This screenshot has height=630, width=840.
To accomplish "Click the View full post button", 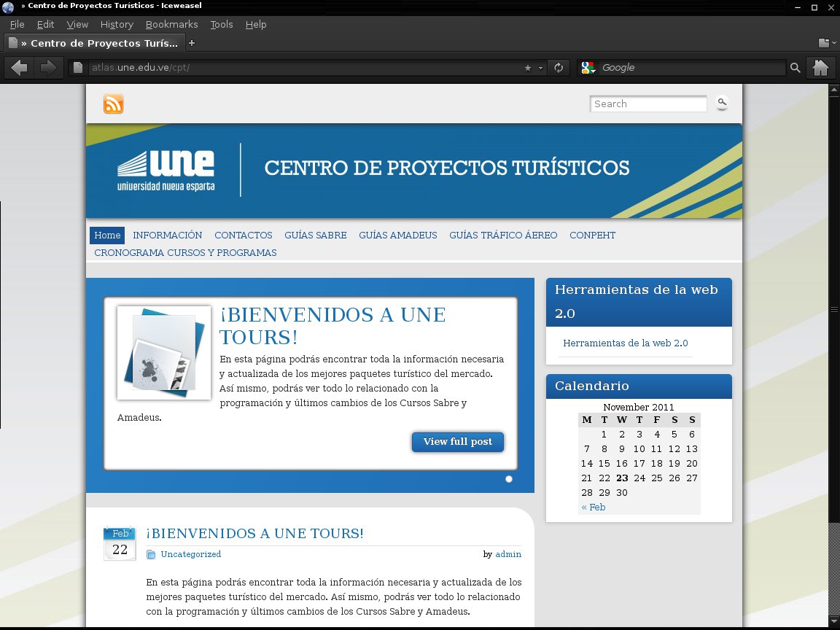I will [x=458, y=442].
